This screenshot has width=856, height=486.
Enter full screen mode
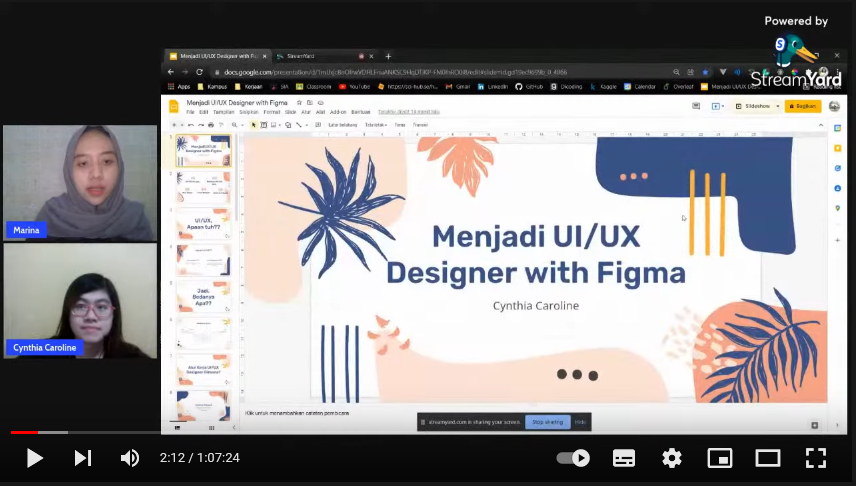816,458
